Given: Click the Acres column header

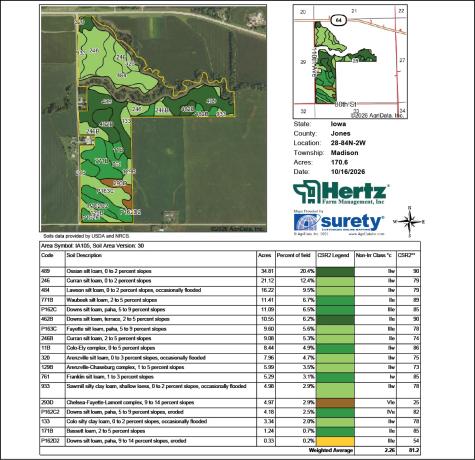Looking at the screenshot, I should tap(264, 255).
